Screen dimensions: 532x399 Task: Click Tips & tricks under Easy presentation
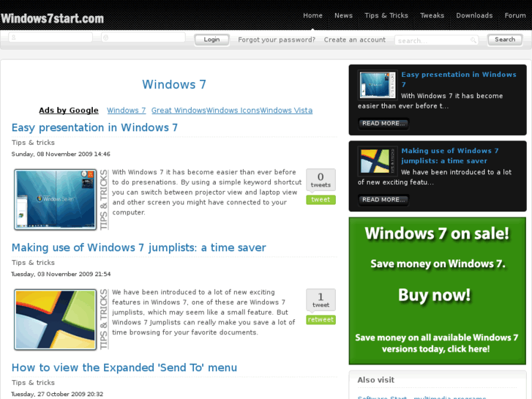[33, 143]
